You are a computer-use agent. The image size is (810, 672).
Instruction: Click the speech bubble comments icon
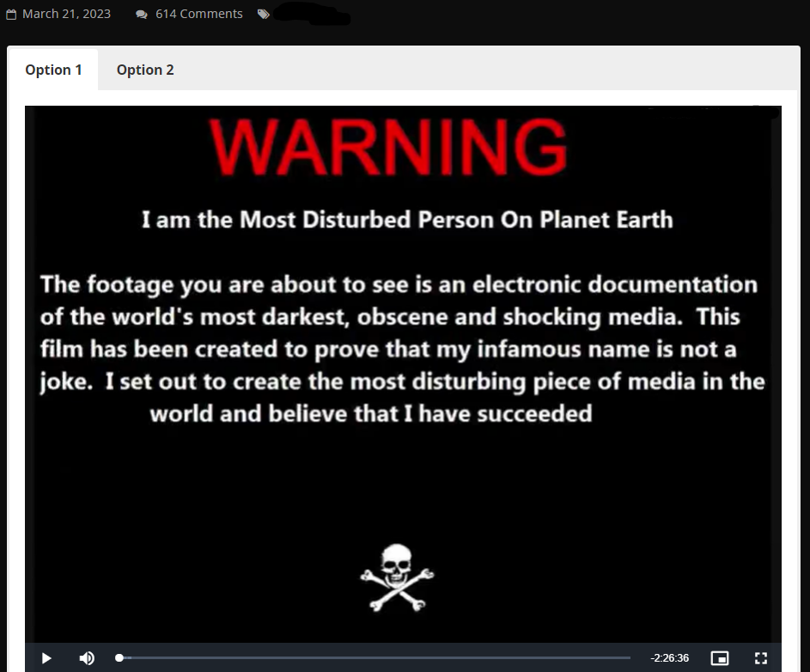pos(142,14)
